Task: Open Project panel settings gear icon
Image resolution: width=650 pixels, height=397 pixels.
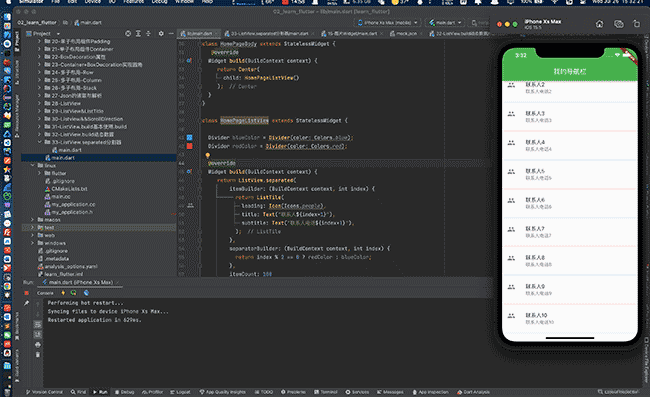Action: coord(161,34)
